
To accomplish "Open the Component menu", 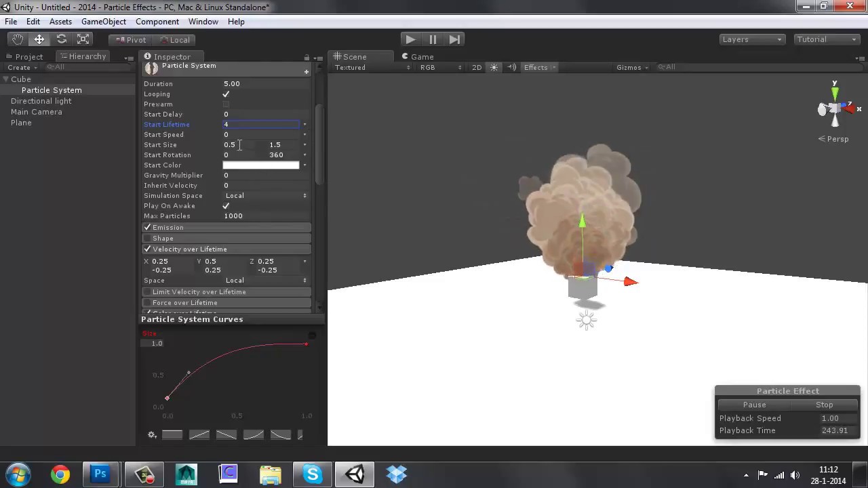I will click(x=157, y=22).
